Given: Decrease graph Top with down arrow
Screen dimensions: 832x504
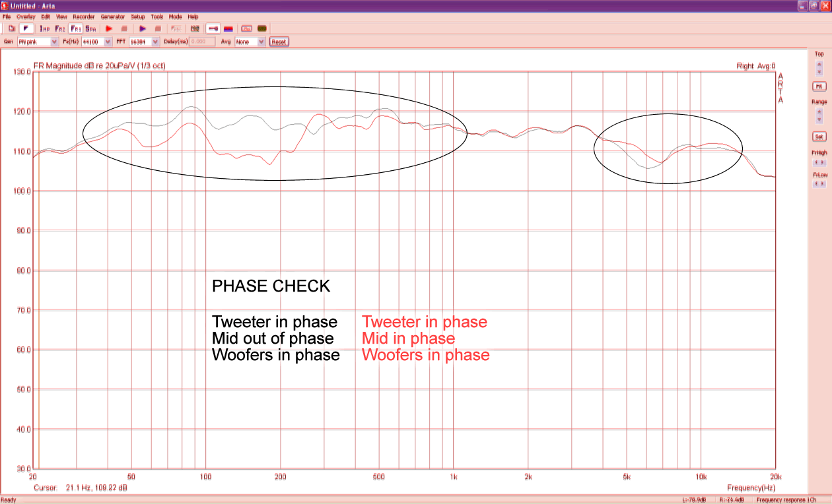Looking at the screenshot, I should coord(819,72).
